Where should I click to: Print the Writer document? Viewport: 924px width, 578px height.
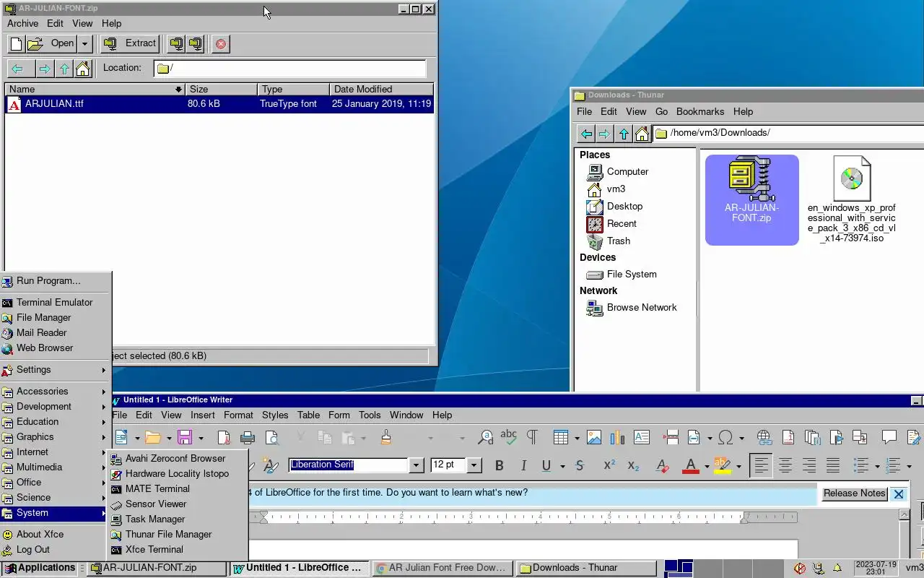pyautogui.click(x=248, y=437)
